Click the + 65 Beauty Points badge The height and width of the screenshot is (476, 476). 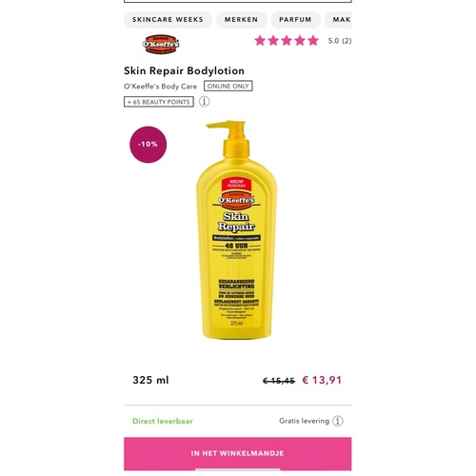point(159,102)
